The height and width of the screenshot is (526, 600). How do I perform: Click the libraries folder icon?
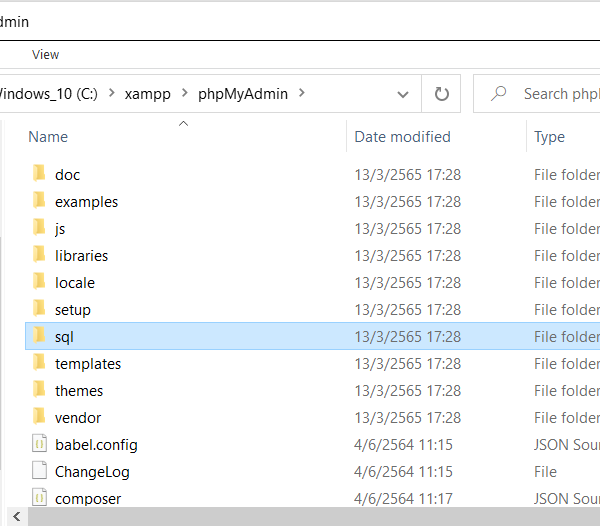(x=39, y=255)
